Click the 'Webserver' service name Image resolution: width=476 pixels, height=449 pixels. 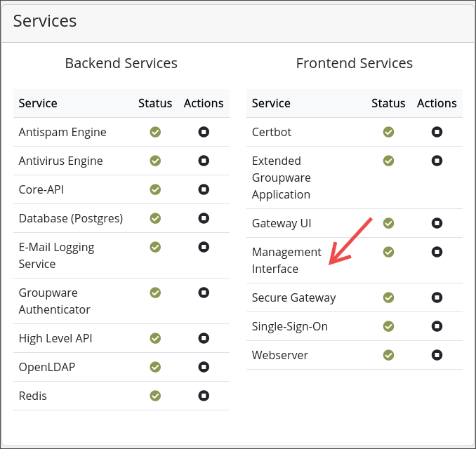coord(280,355)
